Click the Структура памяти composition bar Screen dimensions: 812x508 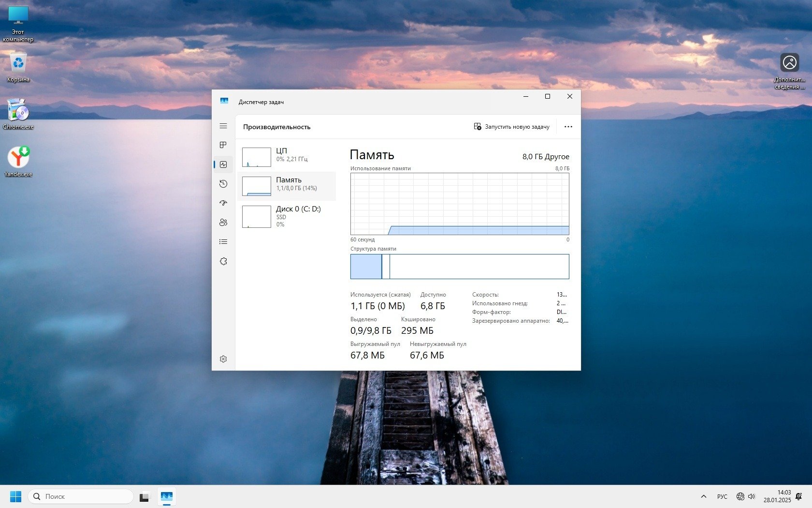459,267
